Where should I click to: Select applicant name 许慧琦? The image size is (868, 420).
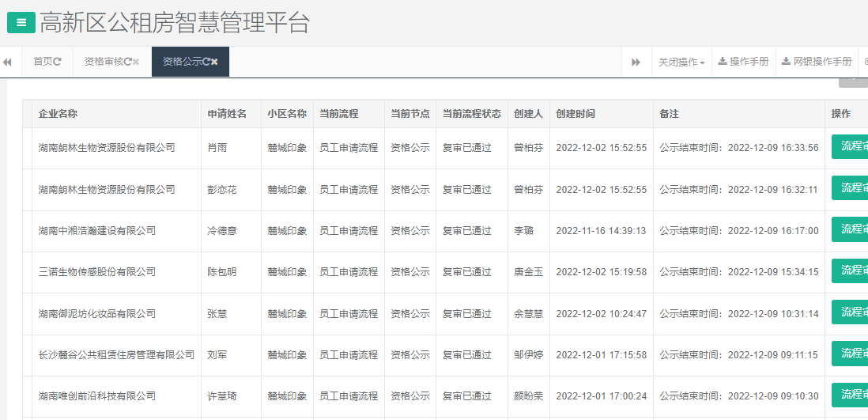[x=222, y=396]
